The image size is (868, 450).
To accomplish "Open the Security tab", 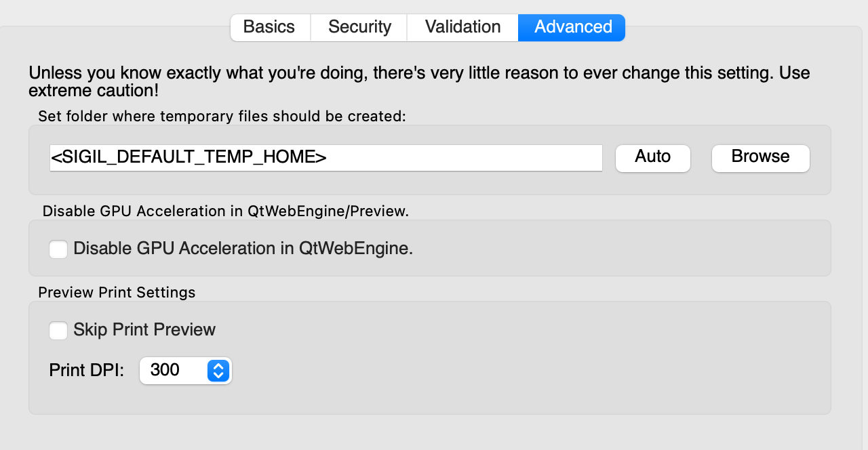I will 359,27.
